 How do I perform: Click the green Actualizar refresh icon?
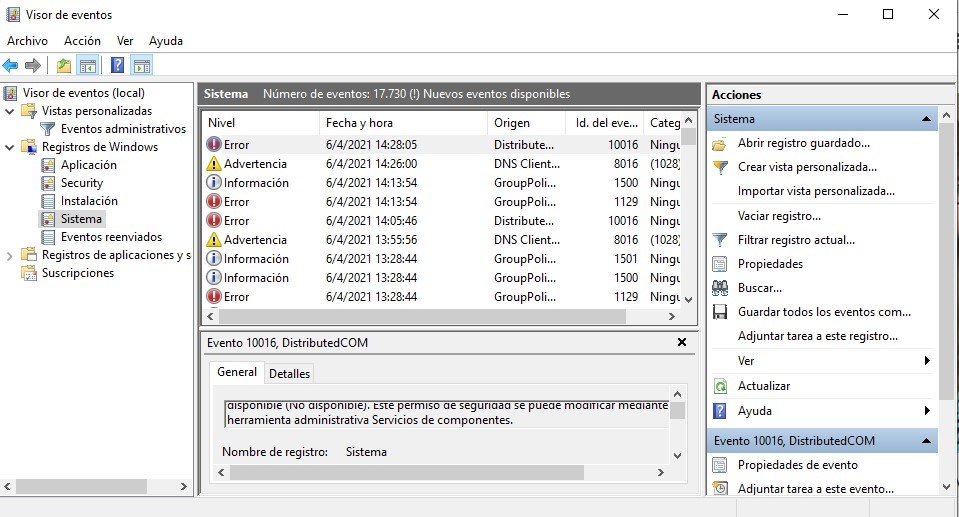click(719, 386)
